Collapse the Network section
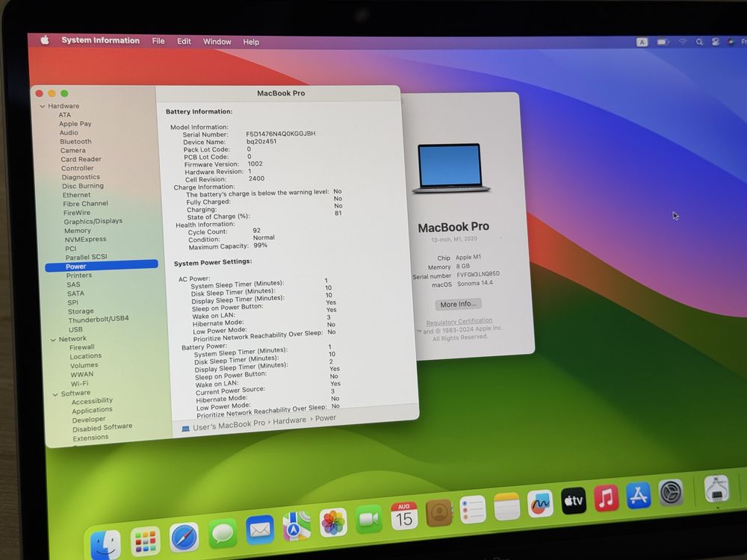The image size is (747, 560). click(x=53, y=340)
